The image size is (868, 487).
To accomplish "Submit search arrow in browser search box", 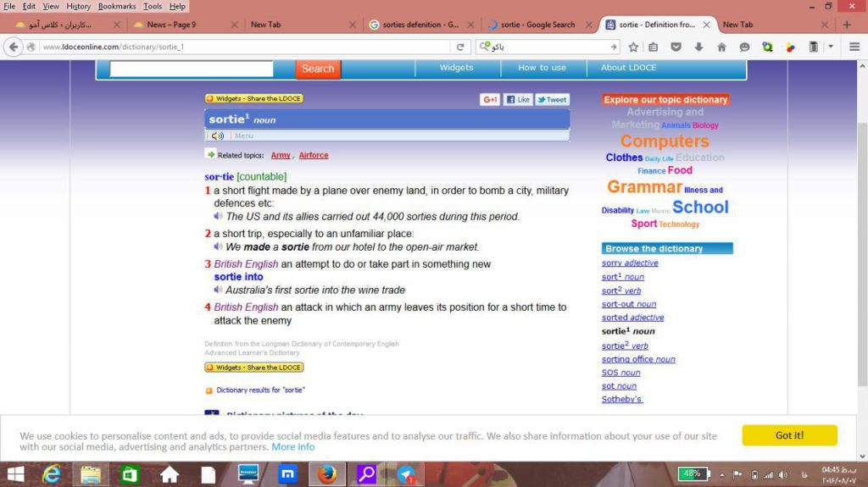I will pyautogui.click(x=614, y=47).
